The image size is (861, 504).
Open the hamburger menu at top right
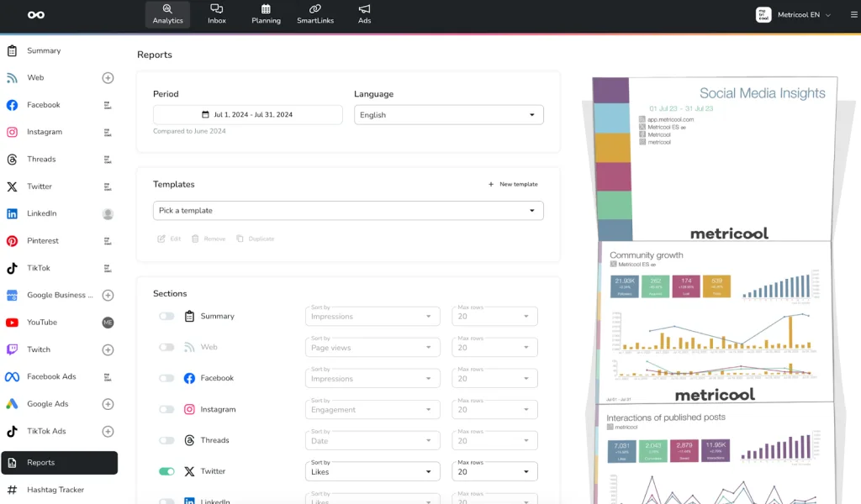coord(854,15)
